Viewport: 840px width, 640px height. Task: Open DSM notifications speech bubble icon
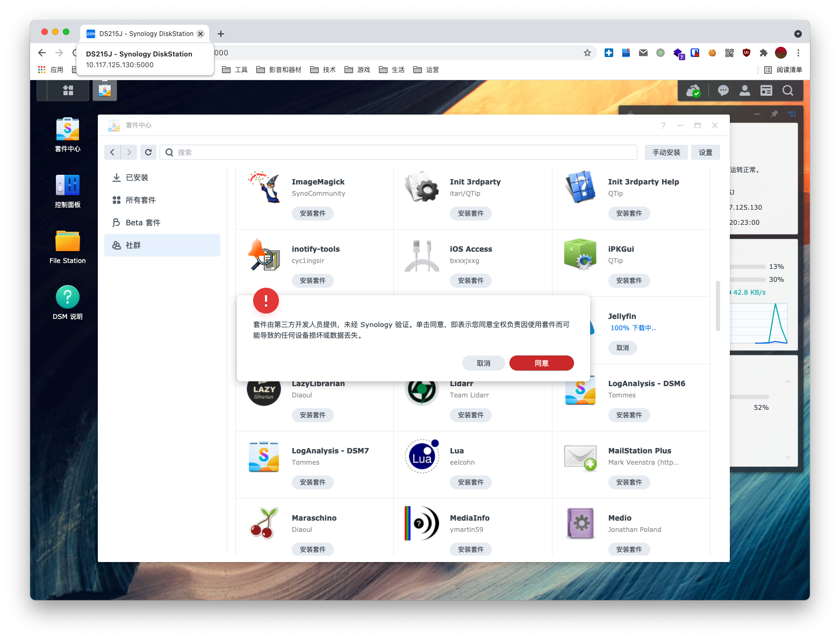pos(723,91)
